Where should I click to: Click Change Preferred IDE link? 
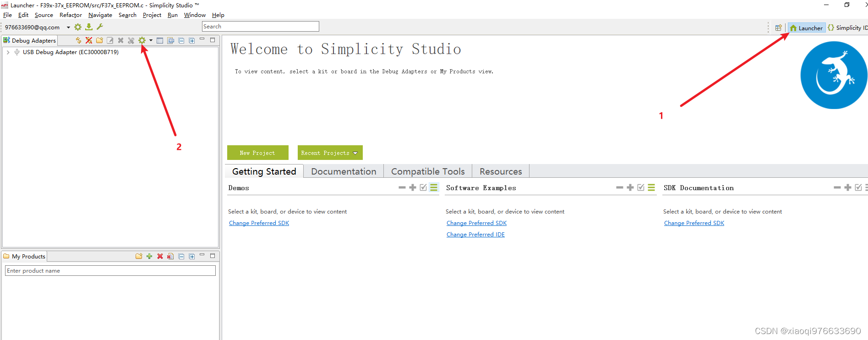pos(475,235)
